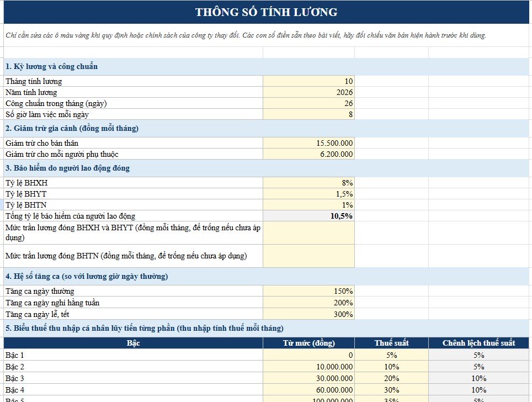Edit the working hours value 8
The width and height of the screenshot is (532, 402).
coord(308,114)
